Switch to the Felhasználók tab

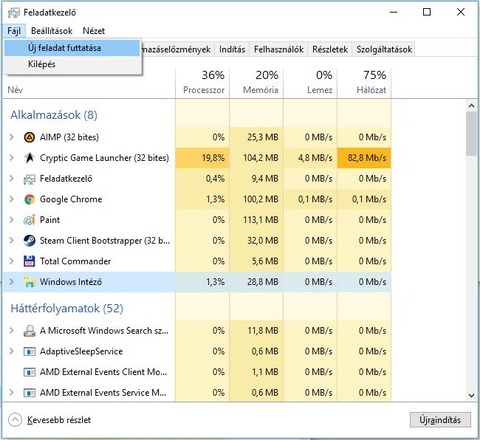tap(279, 50)
